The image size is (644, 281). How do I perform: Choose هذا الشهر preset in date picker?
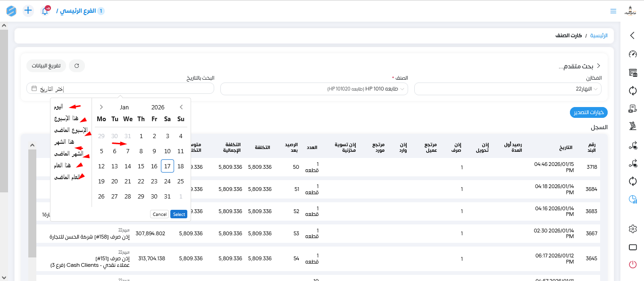point(64,141)
